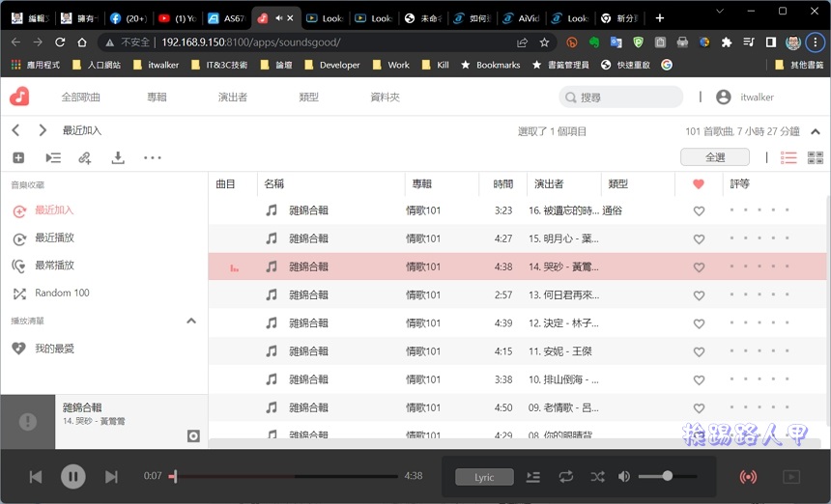Select 最近加入 in the sidebar
This screenshot has width=831, height=504.
54,210
